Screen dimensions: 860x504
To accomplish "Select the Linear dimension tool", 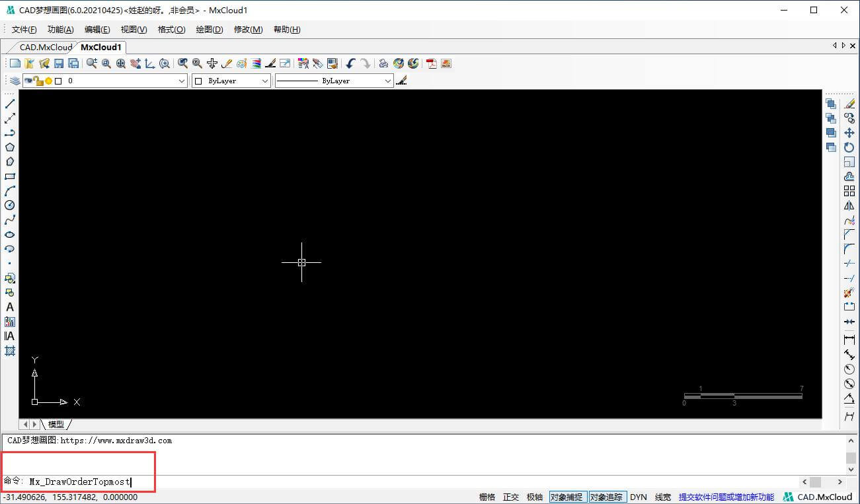I will click(849, 340).
